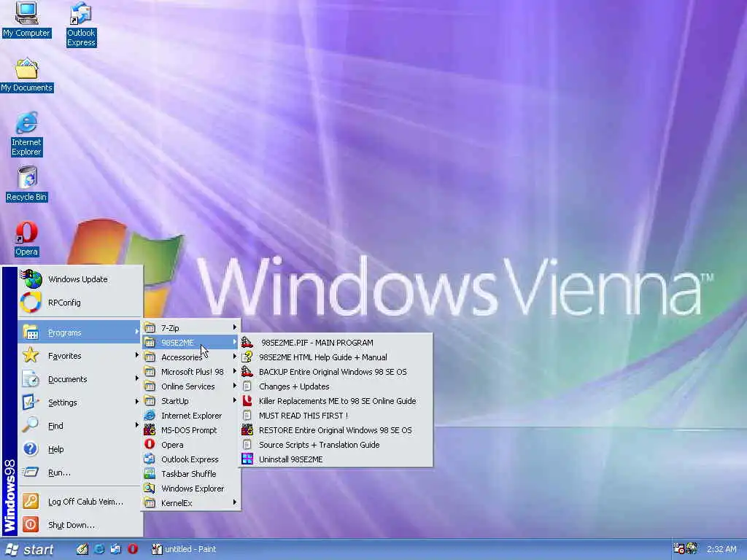Click the Shut Down power icon
Viewport: 747px width, 560px height.
pos(31,524)
